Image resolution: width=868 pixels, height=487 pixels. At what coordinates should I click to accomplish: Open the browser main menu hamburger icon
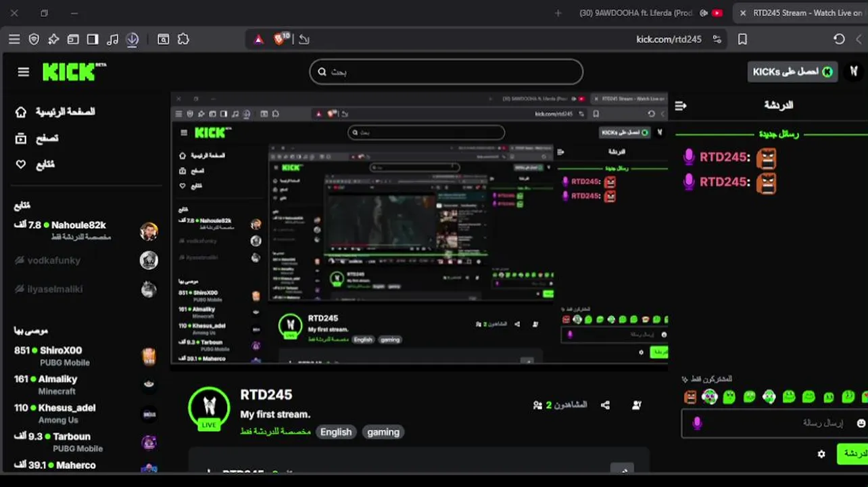[14, 39]
